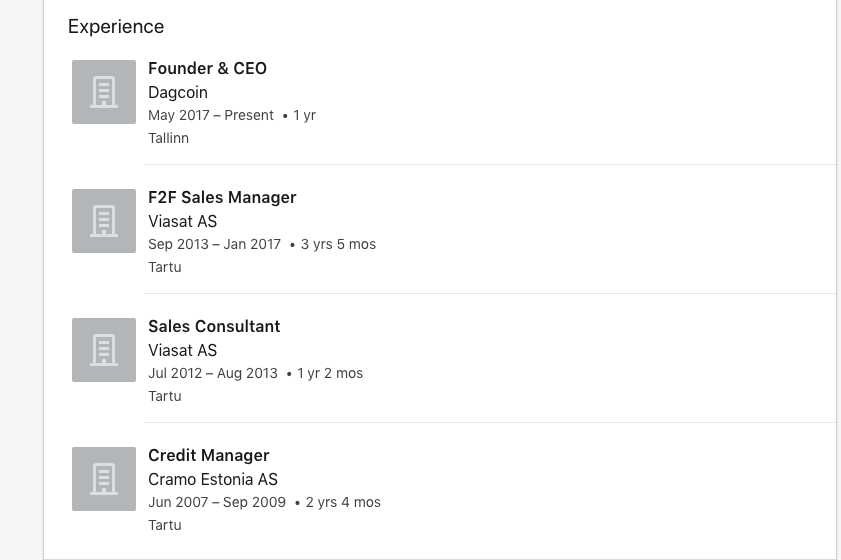This screenshot has width=841, height=560.
Task: Click the company icon beside F2F Sales Manager
Action: pyautogui.click(x=104, y=220)
